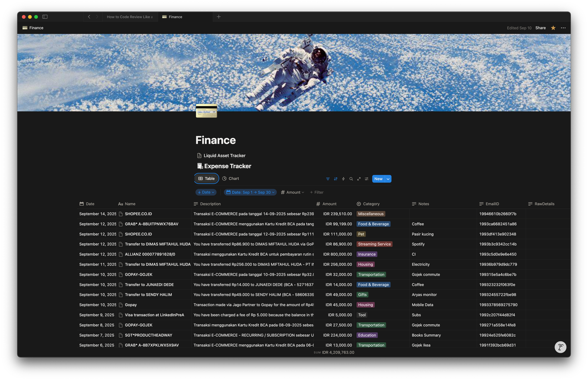Expand the database using the diagonal arrows icon
This screenshot has width=588, height=380.
[359, 179]
